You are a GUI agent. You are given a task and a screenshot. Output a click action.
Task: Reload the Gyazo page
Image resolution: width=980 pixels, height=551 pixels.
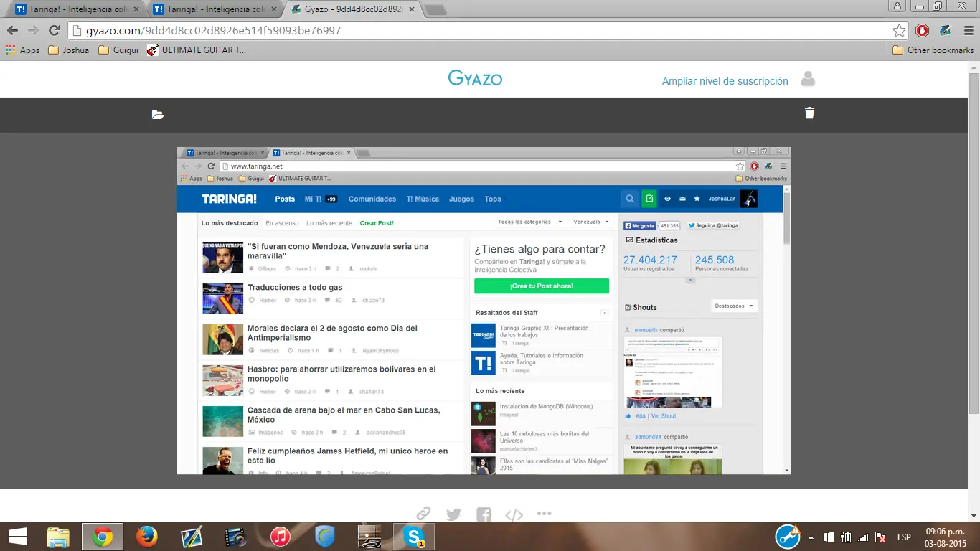54,31
